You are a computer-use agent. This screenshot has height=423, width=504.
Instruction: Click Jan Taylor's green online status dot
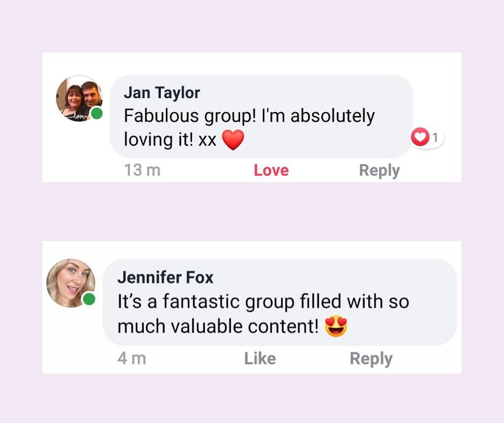[x=97, y=113]
